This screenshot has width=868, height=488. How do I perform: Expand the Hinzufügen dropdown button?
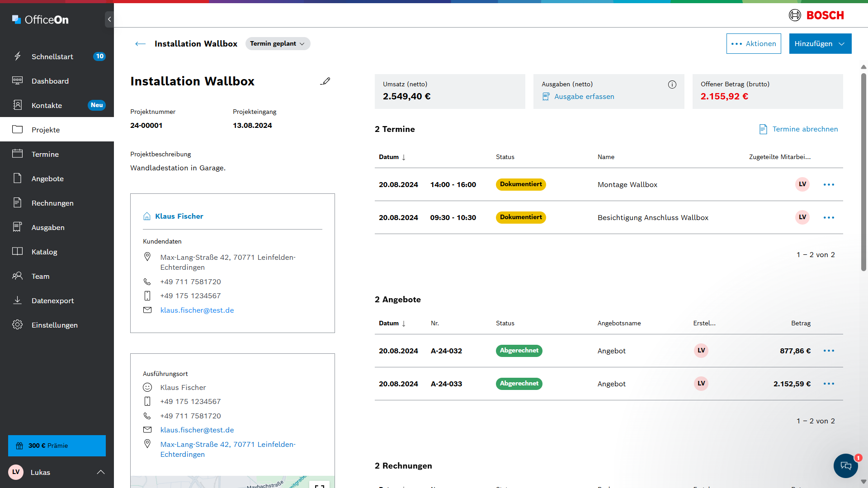[820, 44]
